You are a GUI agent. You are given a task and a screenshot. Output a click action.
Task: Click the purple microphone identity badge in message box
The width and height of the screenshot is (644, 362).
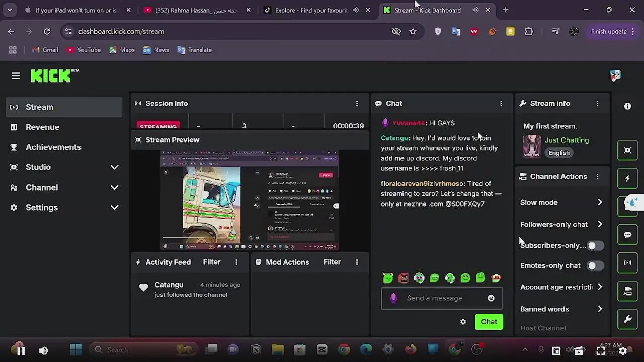click(x=394, y=298)
